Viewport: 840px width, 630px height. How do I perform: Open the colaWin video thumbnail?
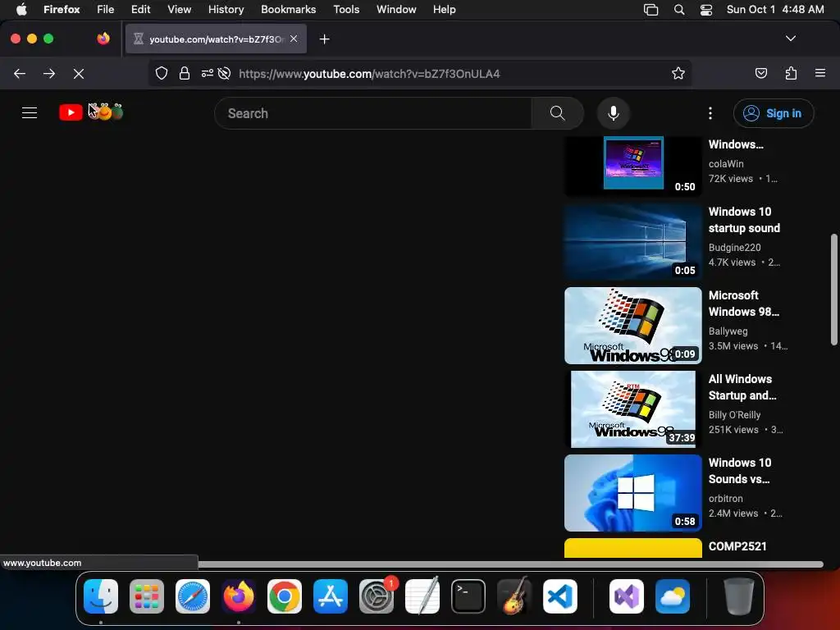[x=632, y=166]
